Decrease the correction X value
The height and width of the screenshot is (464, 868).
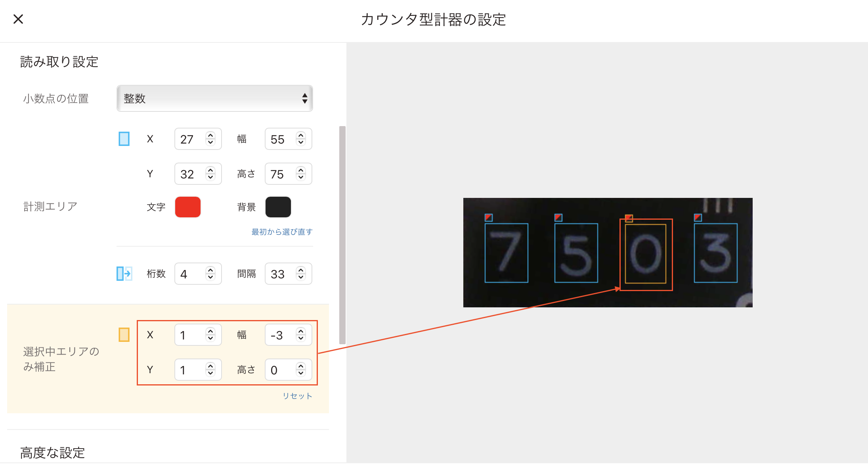210,338
